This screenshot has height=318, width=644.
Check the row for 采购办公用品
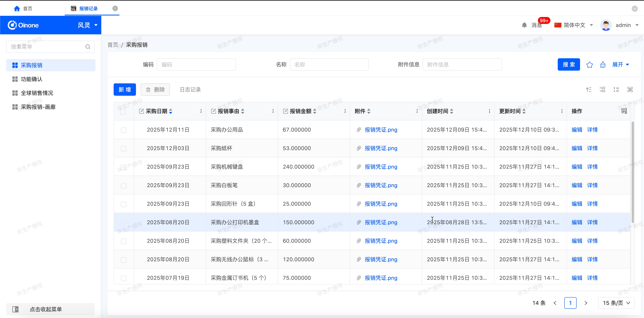123,130
